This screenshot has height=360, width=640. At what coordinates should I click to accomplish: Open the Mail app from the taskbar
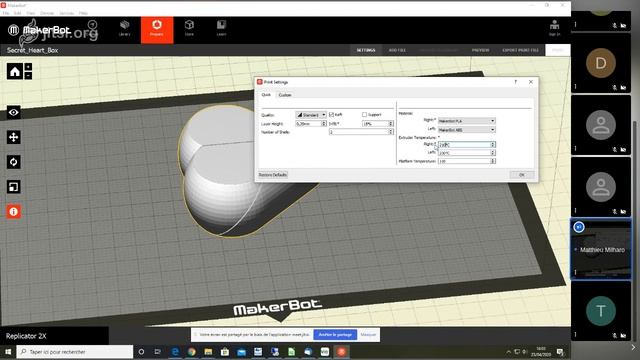241,351
